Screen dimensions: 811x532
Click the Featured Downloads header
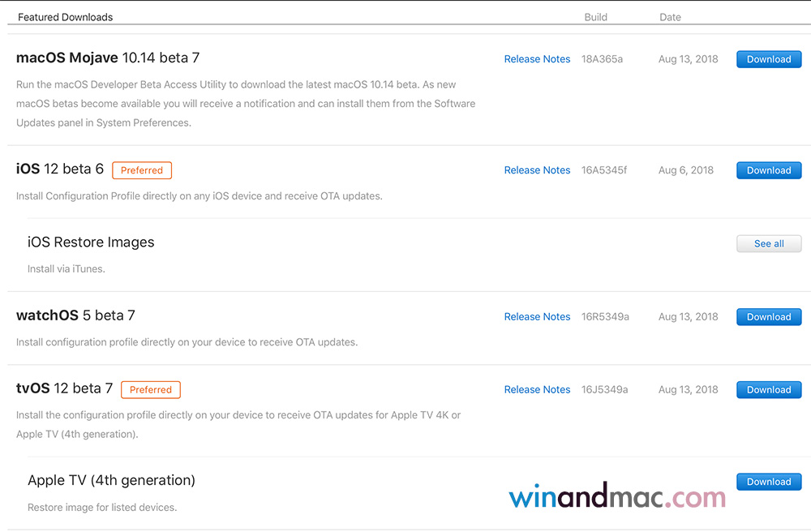[x=66, y=17]
